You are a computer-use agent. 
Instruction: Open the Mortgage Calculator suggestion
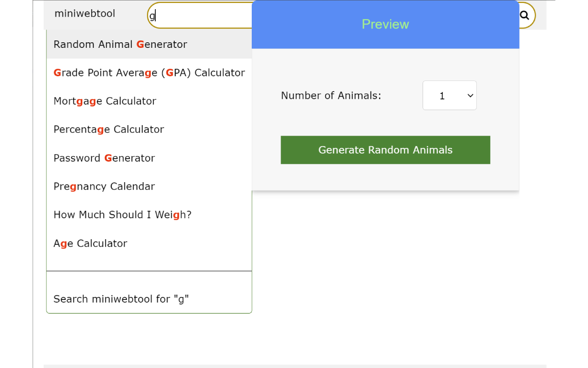[105, 101]
